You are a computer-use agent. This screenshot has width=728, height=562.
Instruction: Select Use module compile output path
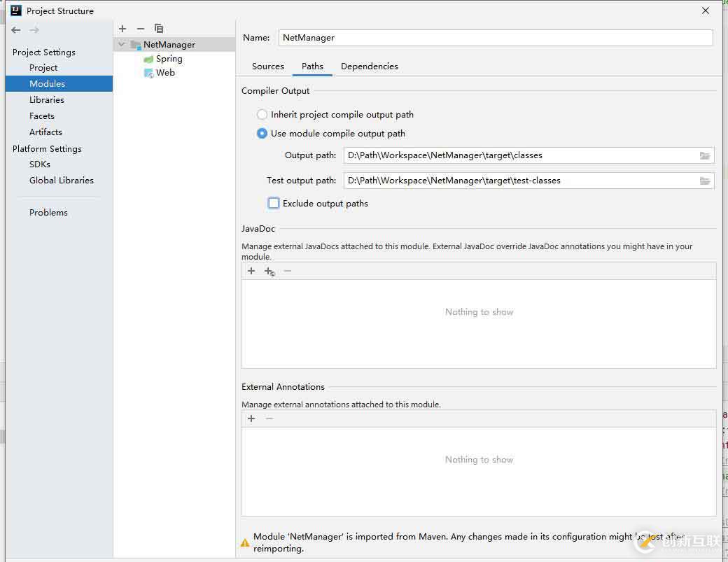[262, 133]
